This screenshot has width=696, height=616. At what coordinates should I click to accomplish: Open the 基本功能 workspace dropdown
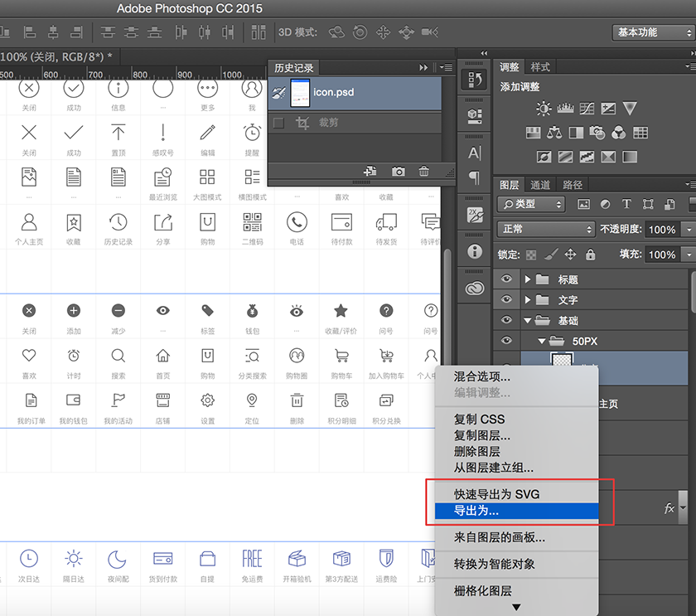pyautogui.click(x=653, y=32)
